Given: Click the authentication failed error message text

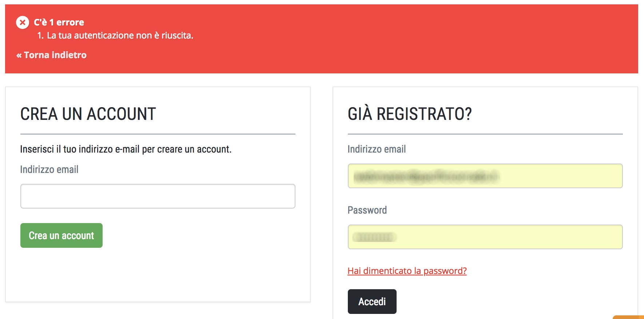Looking at the screenshot, I should point(120,36).
